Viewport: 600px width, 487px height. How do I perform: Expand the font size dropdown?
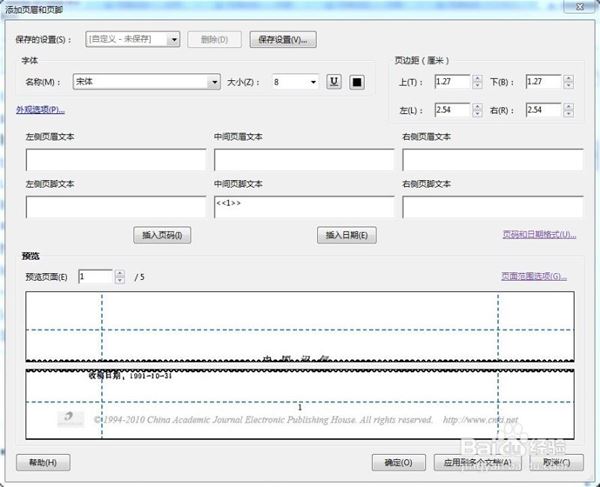pos(313,81)
